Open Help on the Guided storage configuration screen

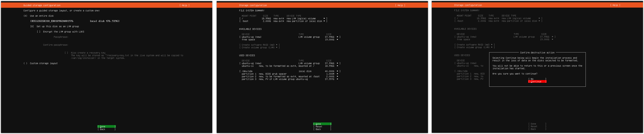point(184,5)
